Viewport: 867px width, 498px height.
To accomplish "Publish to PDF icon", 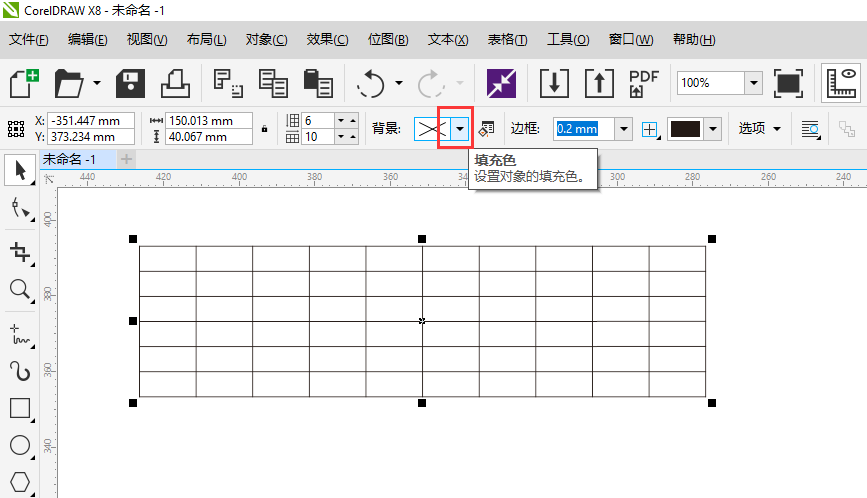I will click(644, 83).
